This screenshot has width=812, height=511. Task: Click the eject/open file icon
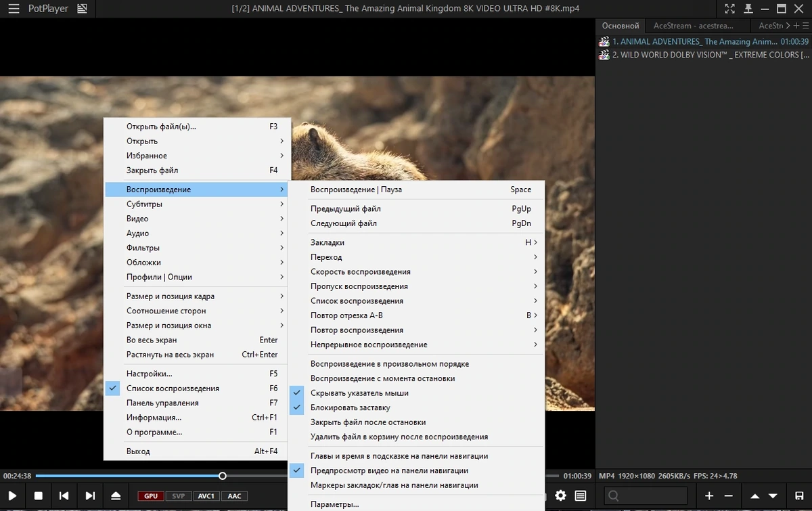coord(116,496)
